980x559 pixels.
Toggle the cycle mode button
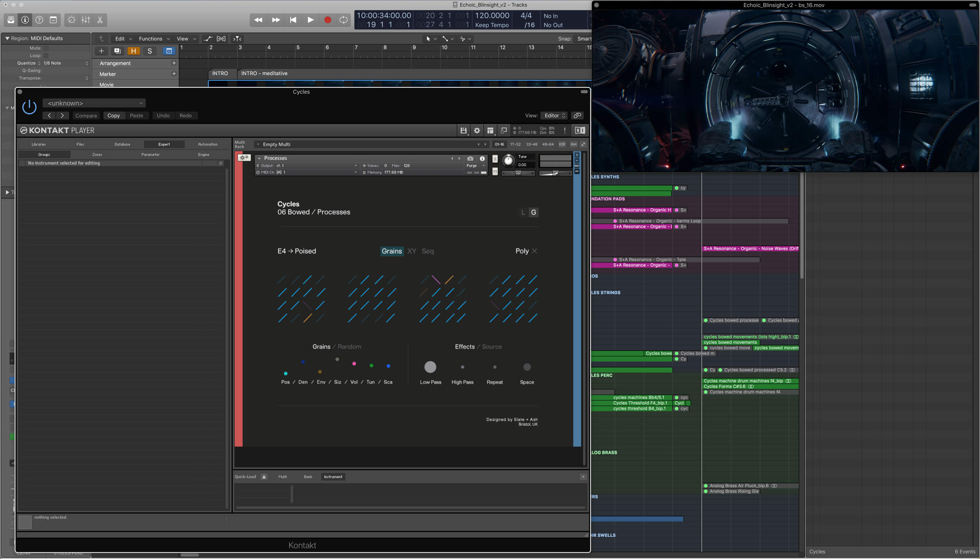[x=343, y=20]
